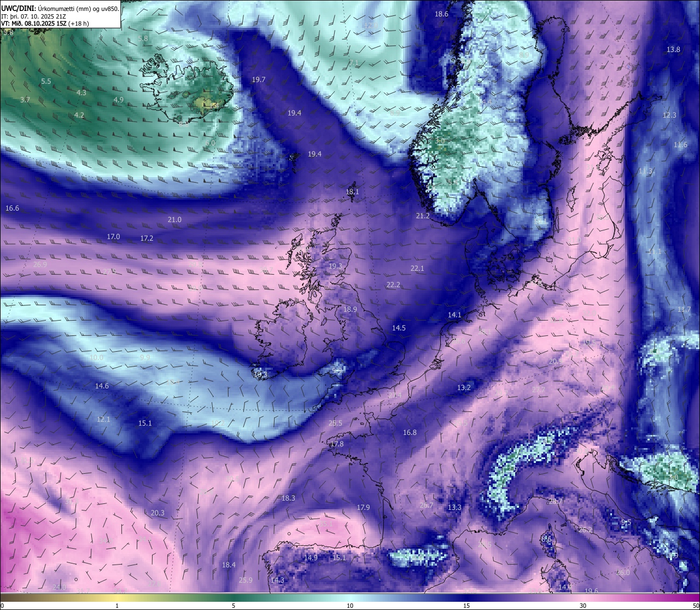Click the 14.5 value off eastern England
The width and height of the screenshot is (700, 610).
click(x=399, y=328)
